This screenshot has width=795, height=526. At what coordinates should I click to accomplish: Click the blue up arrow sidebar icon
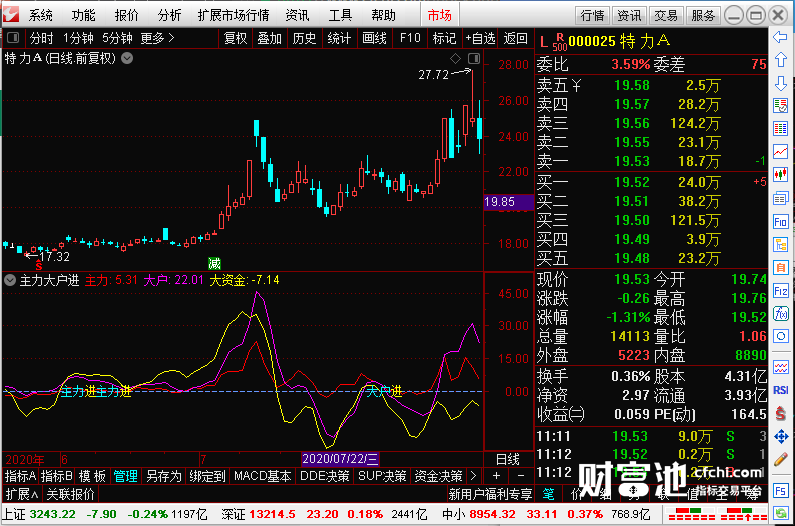coord(780,60)
